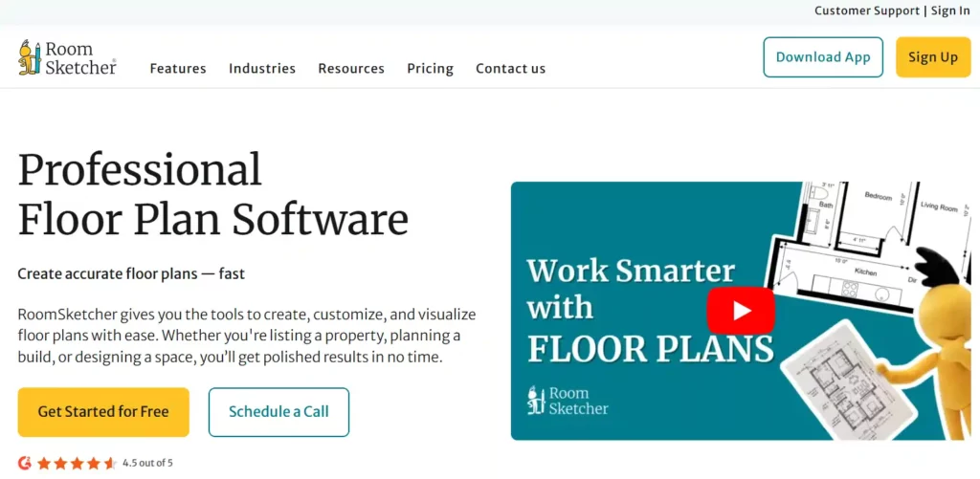Open the Industries menu
This screenshot has width=980, height=479.
tap(262, 69)
